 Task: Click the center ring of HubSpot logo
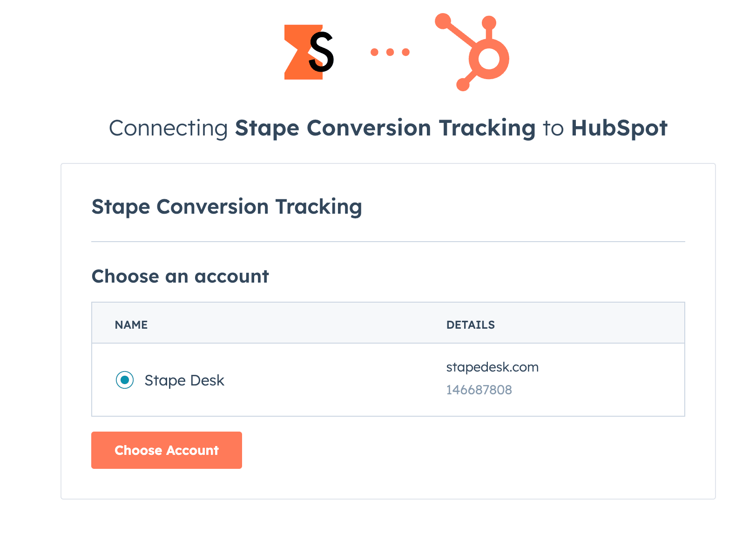[489, 59]
